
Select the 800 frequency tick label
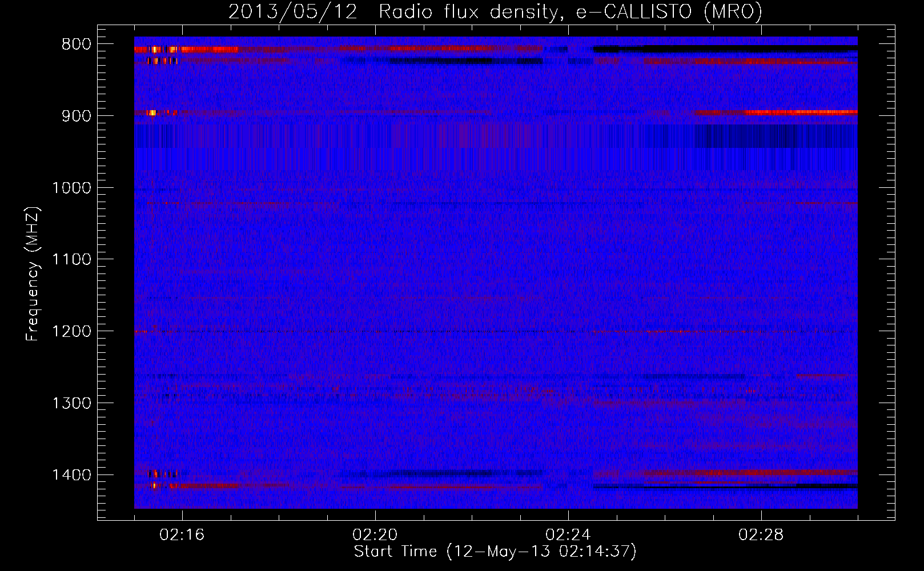[76, 45]
